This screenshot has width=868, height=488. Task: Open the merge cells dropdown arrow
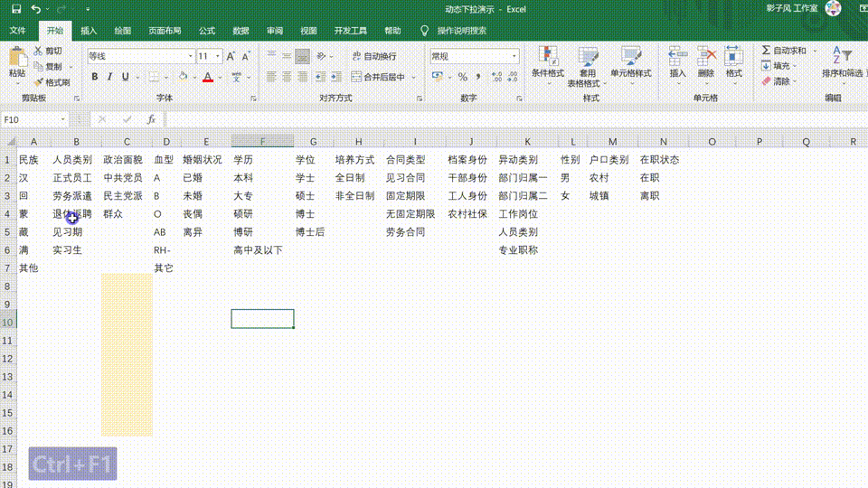point(413,77)
